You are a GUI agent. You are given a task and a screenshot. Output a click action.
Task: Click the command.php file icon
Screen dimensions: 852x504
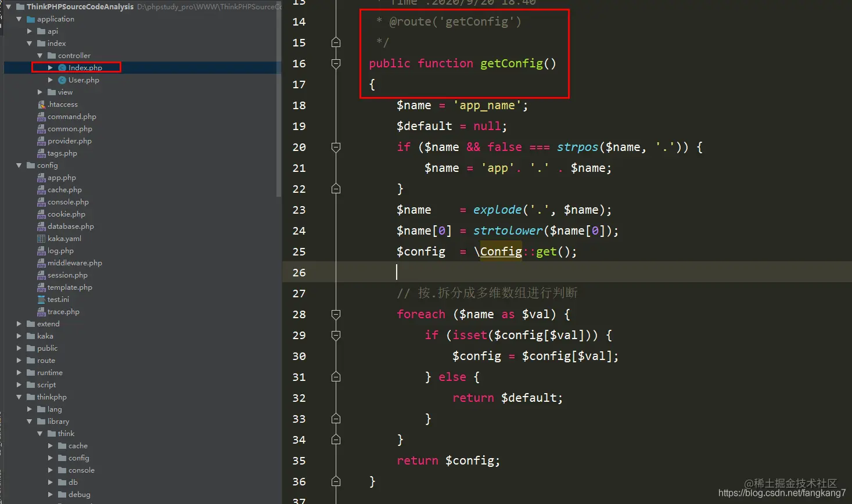(x=41, y=117)
